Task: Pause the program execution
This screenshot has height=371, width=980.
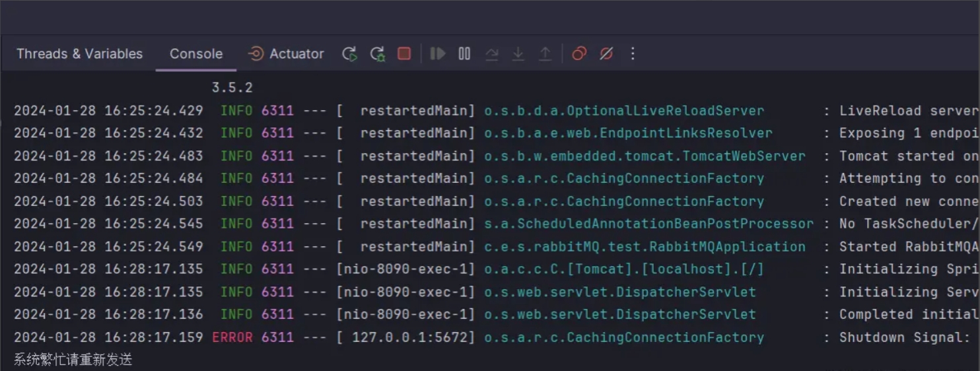Action: pos(464,53)
